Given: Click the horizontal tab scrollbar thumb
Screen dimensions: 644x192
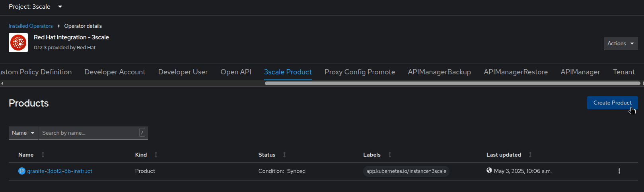Looking at the screenshot, I should [x=453, y=83].
